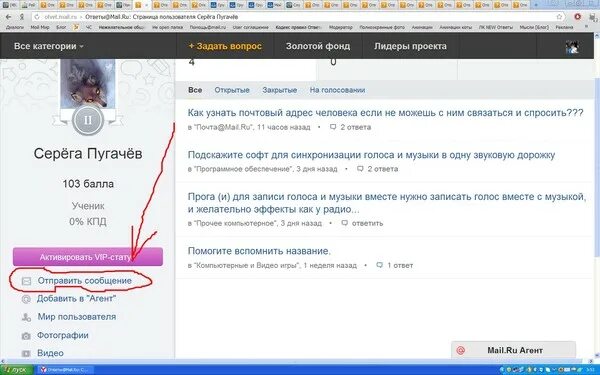Click comment bubble icon beside '1 ответ'
The width and height of the screenshot is (600, 375).
click(380, 265)
